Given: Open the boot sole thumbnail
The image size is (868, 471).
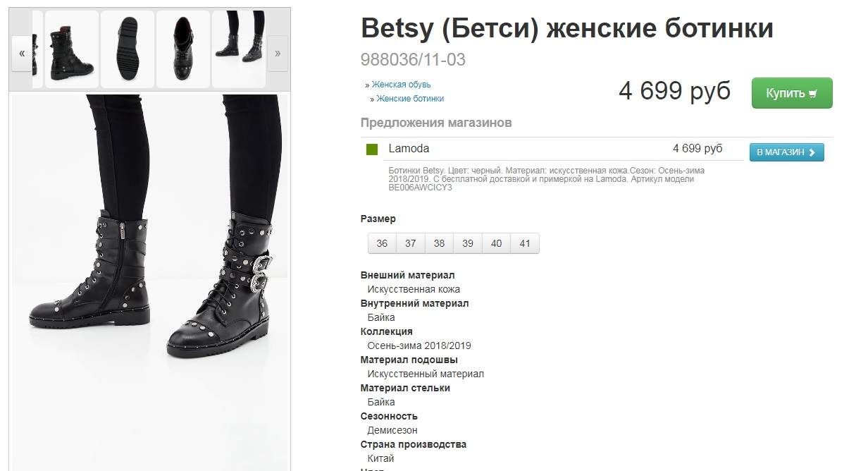Looking at the screenshot, I should [x=128, y=49].
